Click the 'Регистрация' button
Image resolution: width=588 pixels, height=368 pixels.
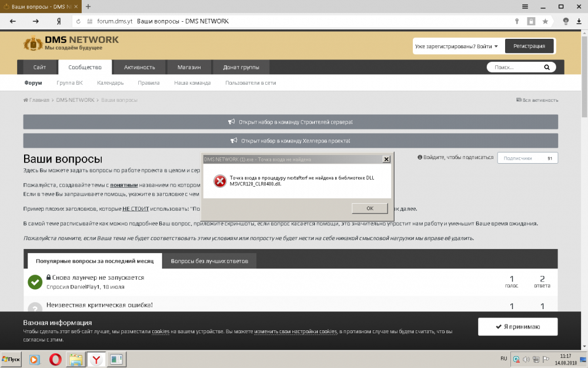tap(529, 46)
